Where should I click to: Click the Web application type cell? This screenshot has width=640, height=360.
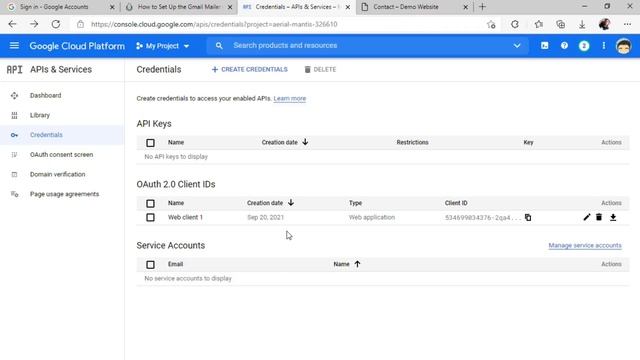[x=372, y=217]
